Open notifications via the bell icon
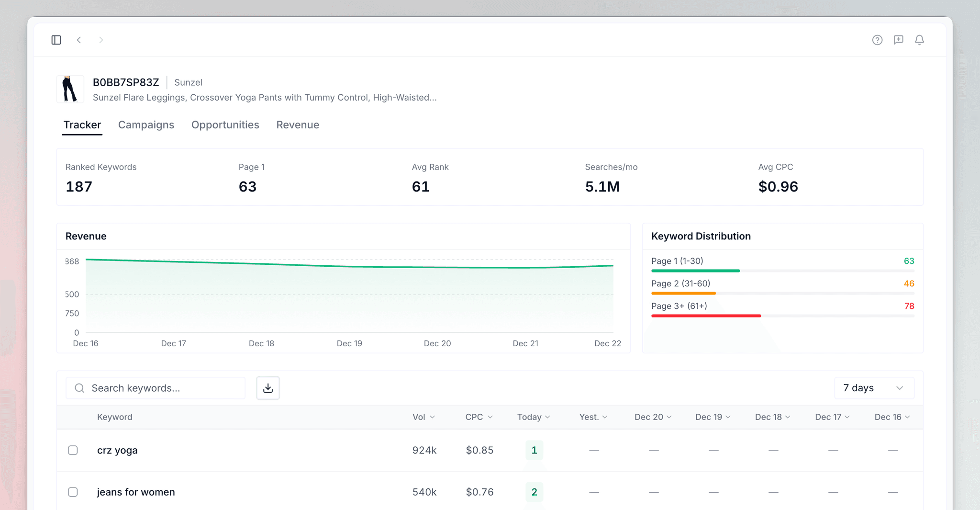This screenshot has width=980, height=510. click(x=919, y=40)
